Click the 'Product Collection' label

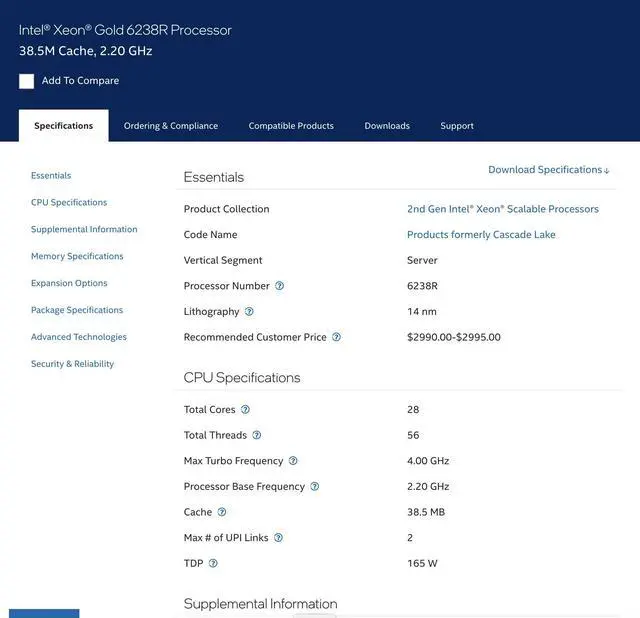point(227,209)
